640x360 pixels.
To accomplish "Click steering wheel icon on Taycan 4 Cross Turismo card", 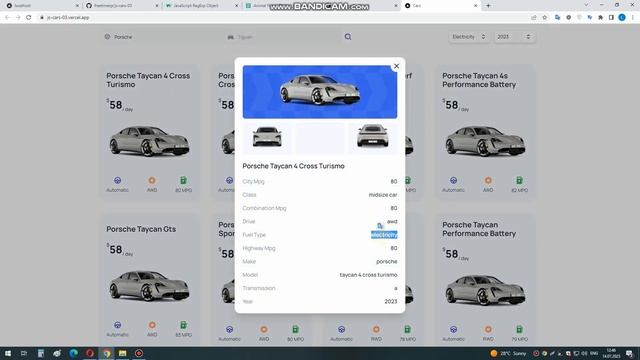I will tap(118, 180).
